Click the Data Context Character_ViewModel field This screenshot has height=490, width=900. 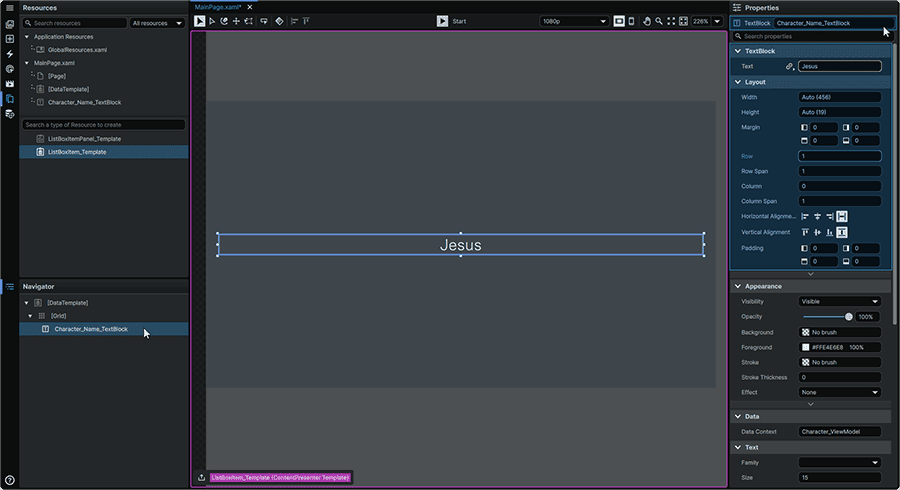(840, 431)
